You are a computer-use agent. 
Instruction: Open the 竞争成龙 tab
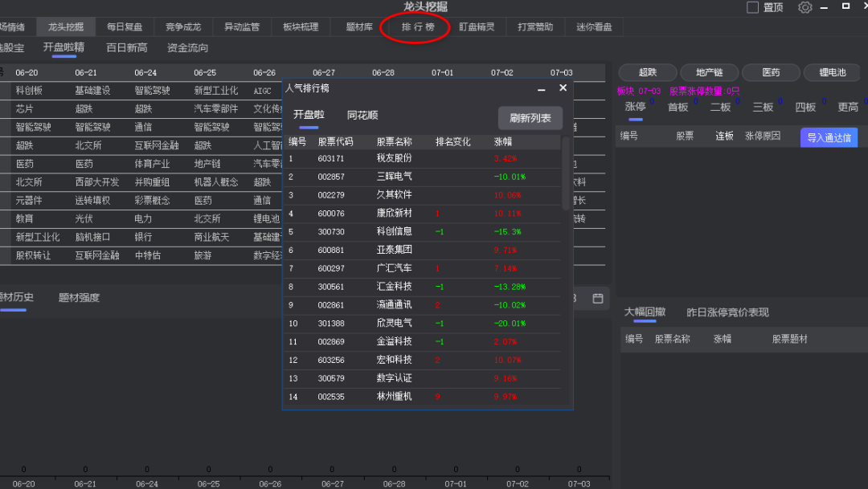point(183,26)
